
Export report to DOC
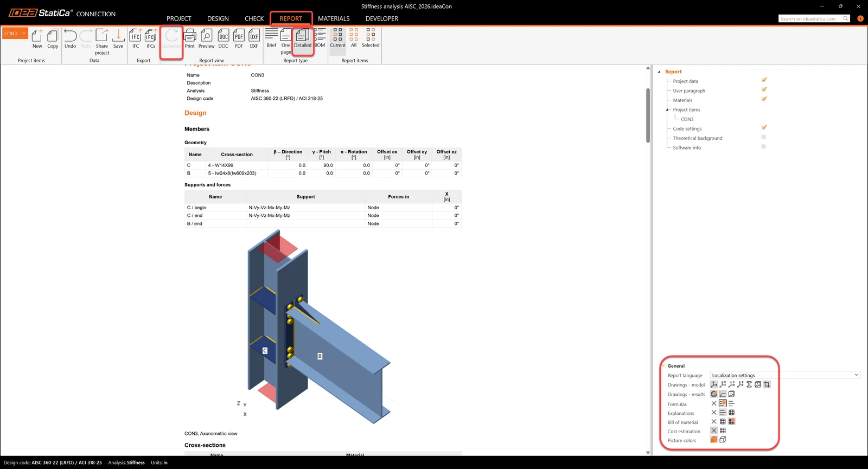[224, 39]
